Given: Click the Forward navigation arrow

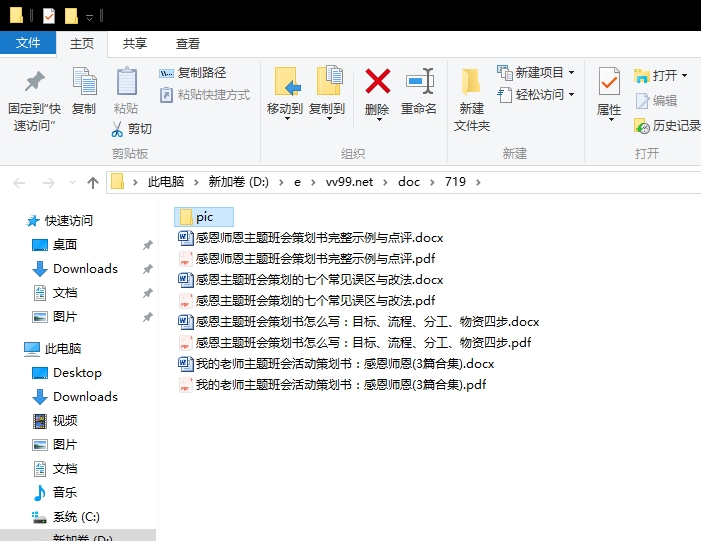Looking at the screenshot, I should 48,182.
